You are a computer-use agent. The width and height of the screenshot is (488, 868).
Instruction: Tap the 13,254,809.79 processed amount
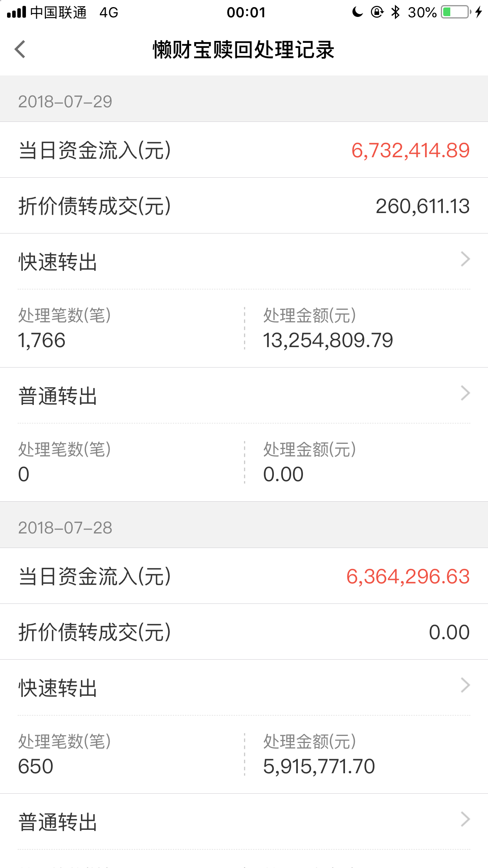click(x=328, y=340)
